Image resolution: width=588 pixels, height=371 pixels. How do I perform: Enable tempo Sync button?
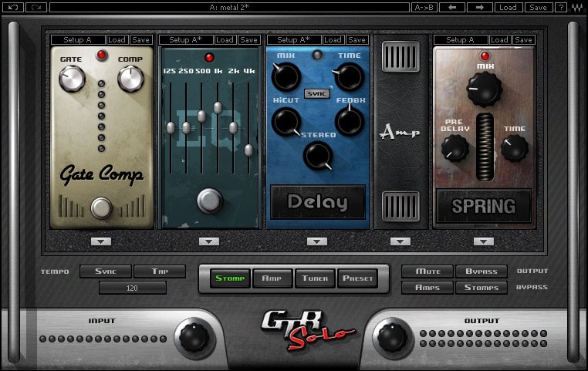pos(106,272)
